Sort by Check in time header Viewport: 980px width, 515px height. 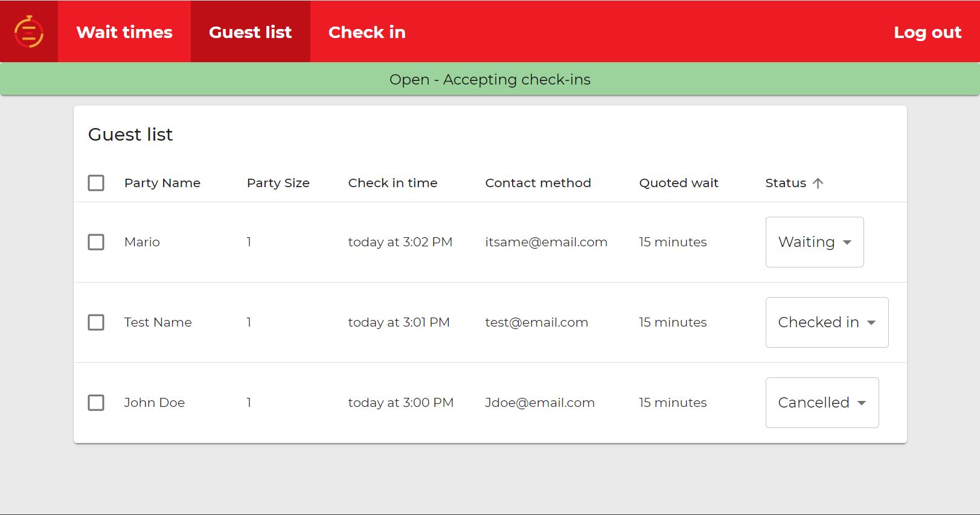392,183
